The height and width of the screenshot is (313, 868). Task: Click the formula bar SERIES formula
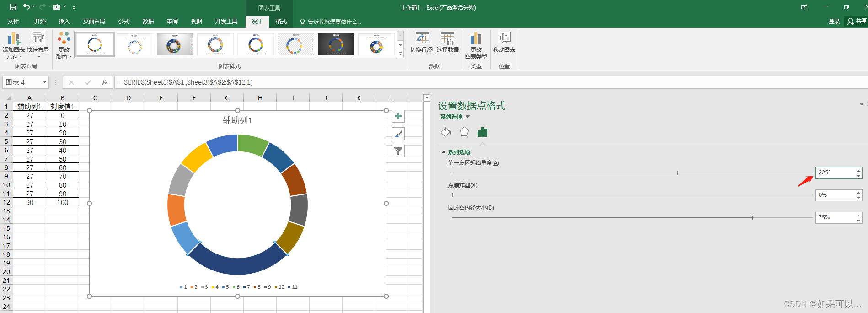pos(186,82)
